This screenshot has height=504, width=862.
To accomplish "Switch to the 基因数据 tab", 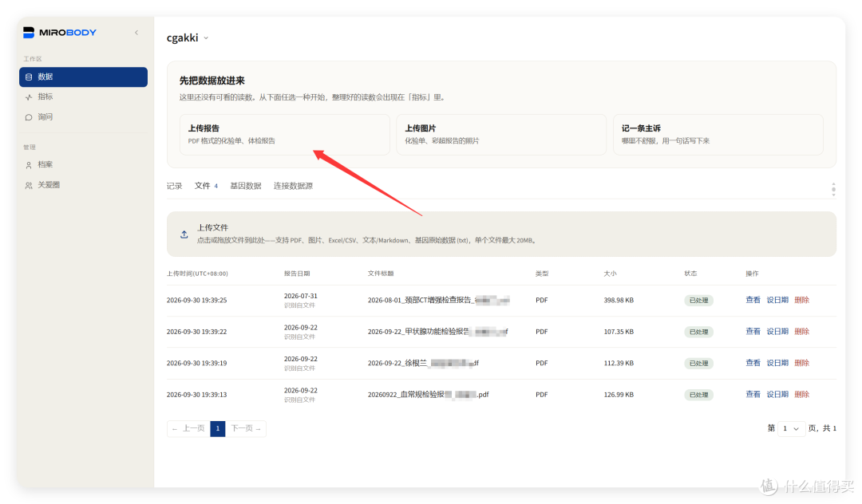I will point(246,186).
